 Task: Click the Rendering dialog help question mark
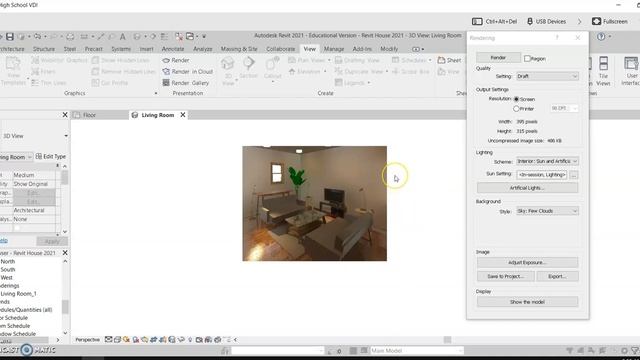pos(557,38)
